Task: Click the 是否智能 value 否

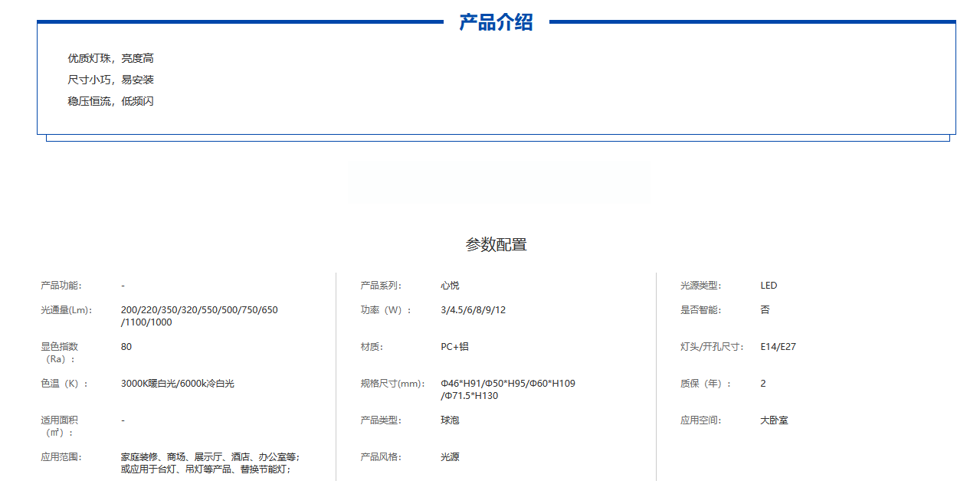Action: [765, 310]
